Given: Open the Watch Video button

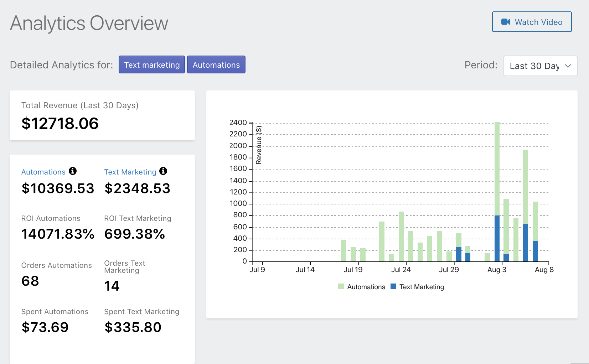Looking at the screenshot, I should [532, 22].
